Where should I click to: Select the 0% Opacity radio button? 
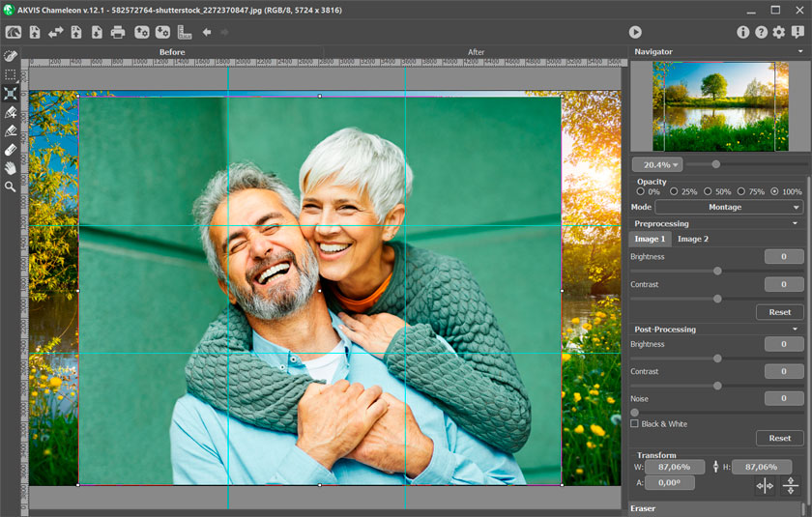coord(641,191)
